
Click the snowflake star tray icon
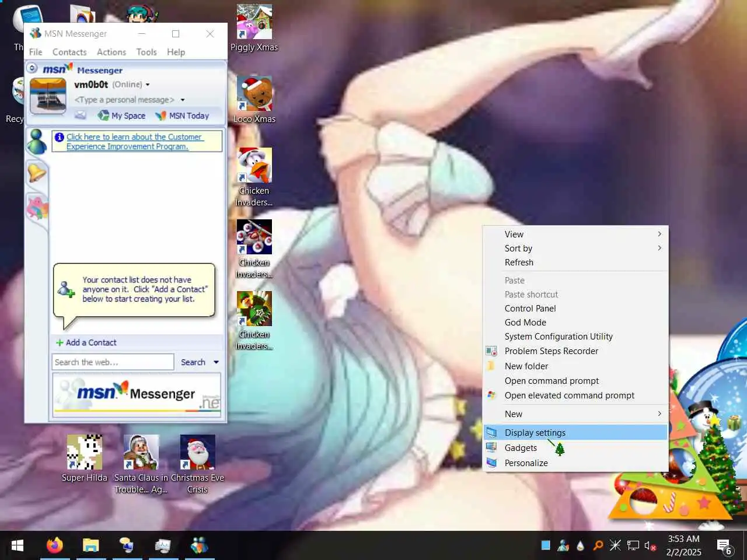(615, 545)
